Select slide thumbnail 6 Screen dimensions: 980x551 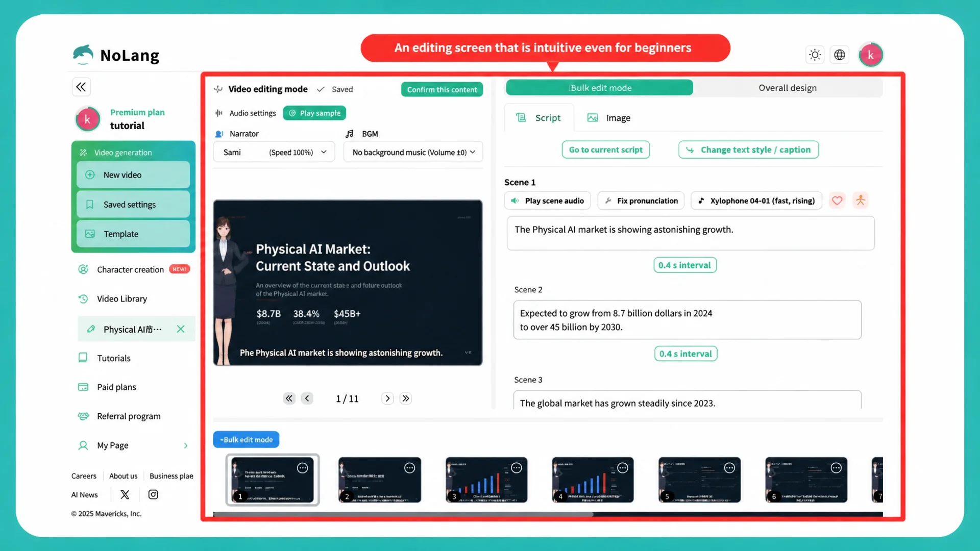point(806,480)
